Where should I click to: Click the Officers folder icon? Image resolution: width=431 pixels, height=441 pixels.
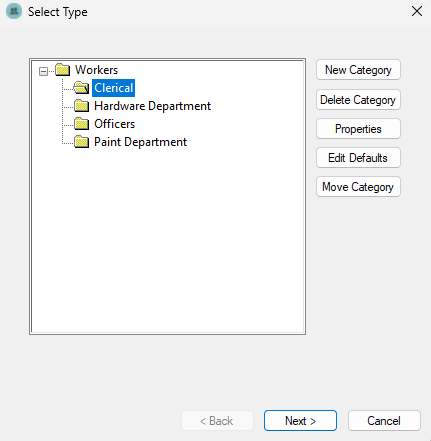pos(82,124)
